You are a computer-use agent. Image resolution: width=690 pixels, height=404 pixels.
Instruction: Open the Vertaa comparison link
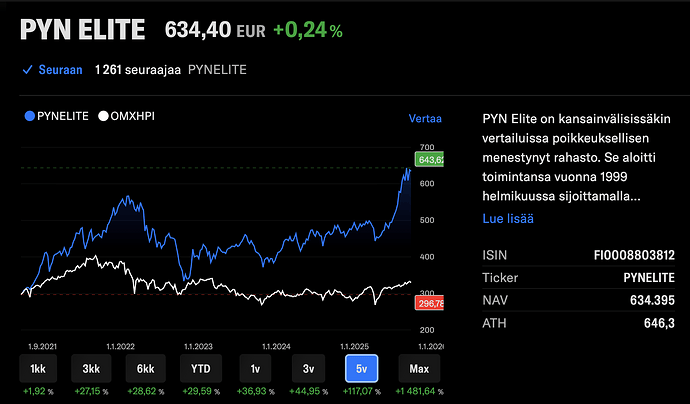point(425,118)
